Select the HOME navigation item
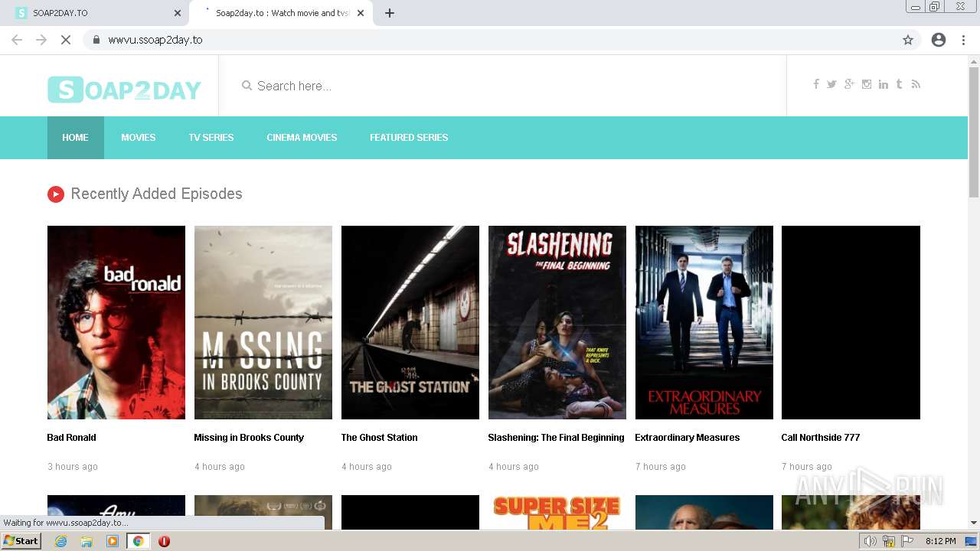Screen dimensions: 980x551 [x=75, y=138]
